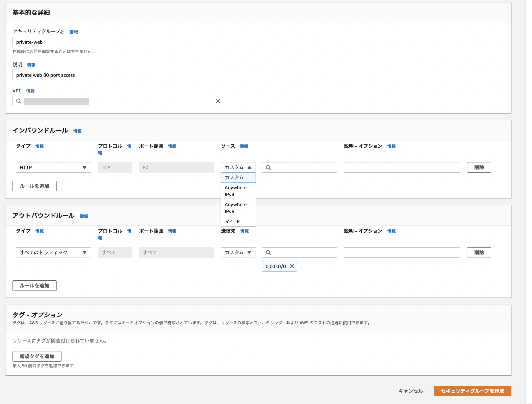This screenshot has height=404, width=532.
Task: Click the outbound destination search icon
Action: pyautogui.click(x=268, y=253)
